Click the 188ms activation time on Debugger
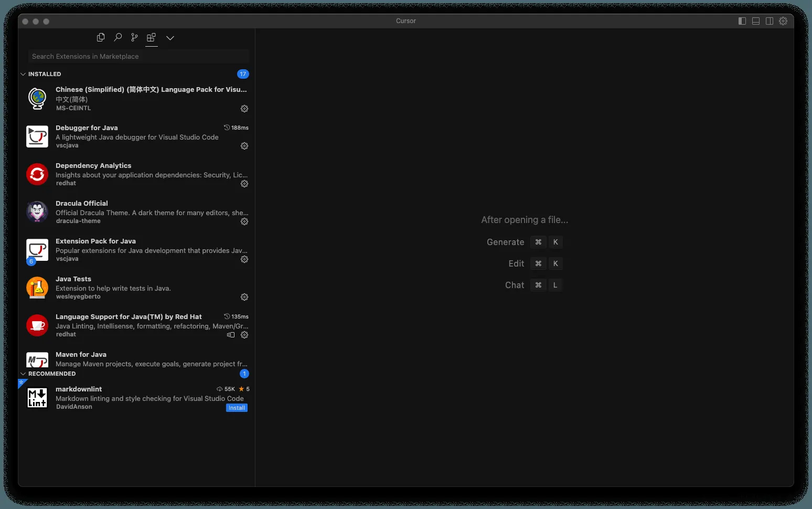Screen dimensions: 812x509 pos(237,128)
